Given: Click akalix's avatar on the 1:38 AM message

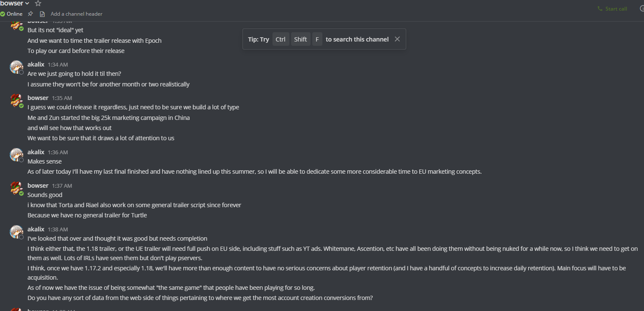Looking at the screenshot, I should tap(16, 232).
